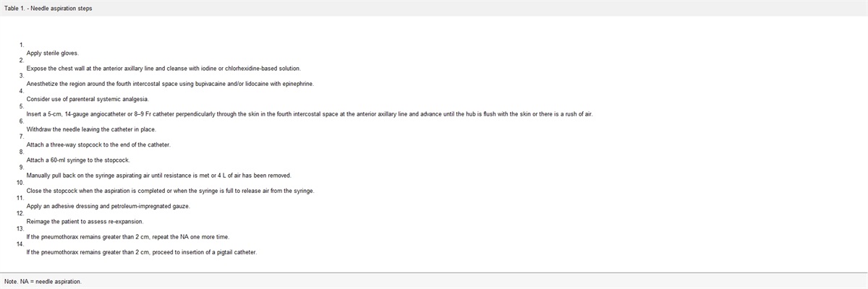Click list number 5 marker
The image size is (868, 289).
(22, 107)
